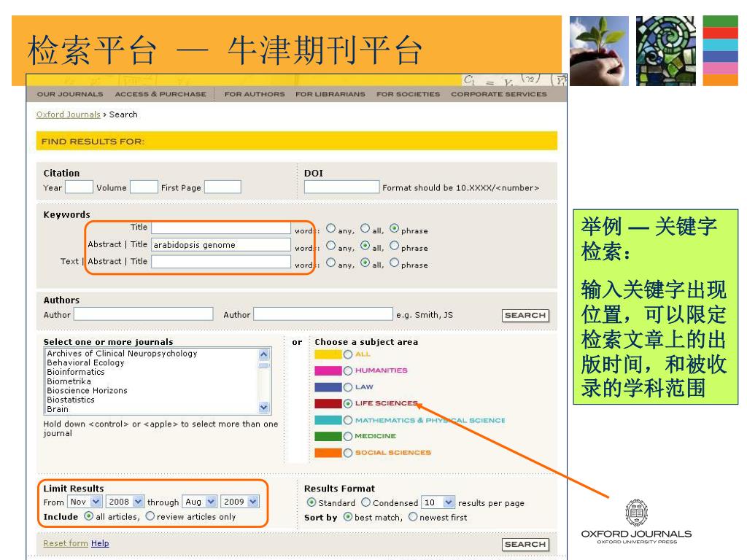Select Behavioral Ecology in the journal list
Screen dimensions: 747x560
[x=85, y=362]
